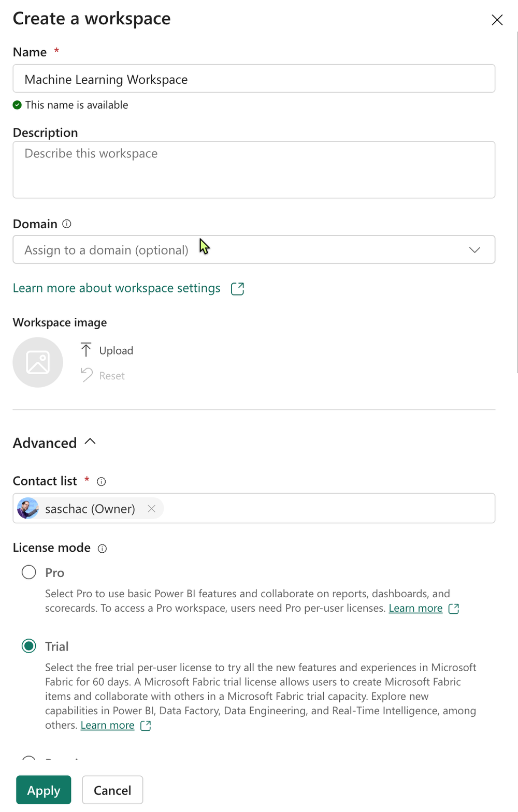Click external link icon beside workspace settings
The height and width of the screenshot is (812, 518).
point(237,289)
